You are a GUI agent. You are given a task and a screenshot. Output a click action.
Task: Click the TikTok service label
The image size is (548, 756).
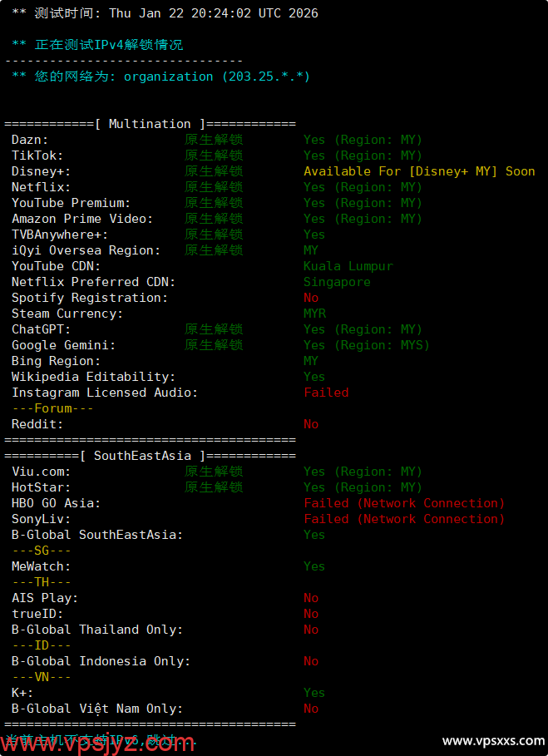(x=37, y=156)
